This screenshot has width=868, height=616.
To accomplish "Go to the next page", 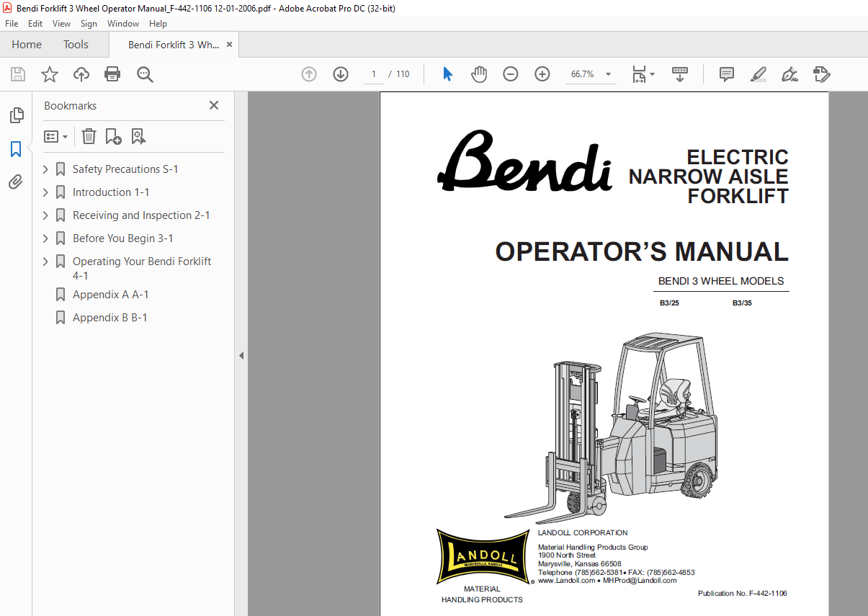I will [x=340, y=74].
